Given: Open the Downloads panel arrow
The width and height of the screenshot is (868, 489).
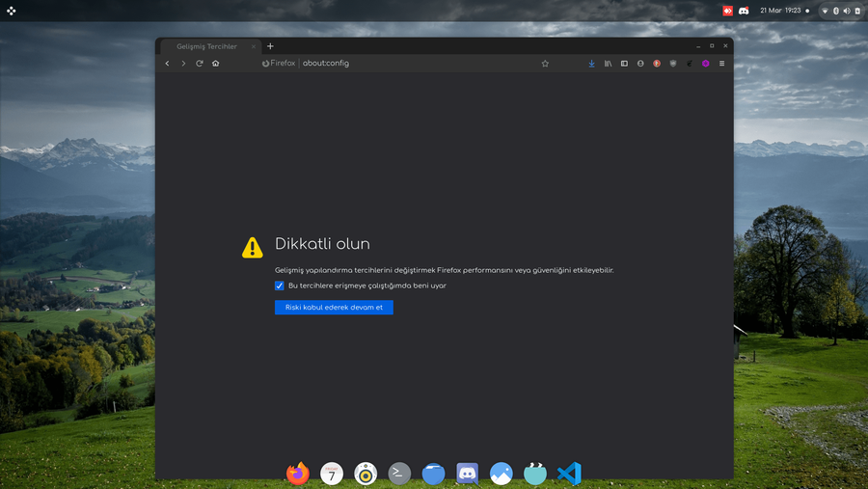Looking at the screenshot, I should tap(591, 63).
